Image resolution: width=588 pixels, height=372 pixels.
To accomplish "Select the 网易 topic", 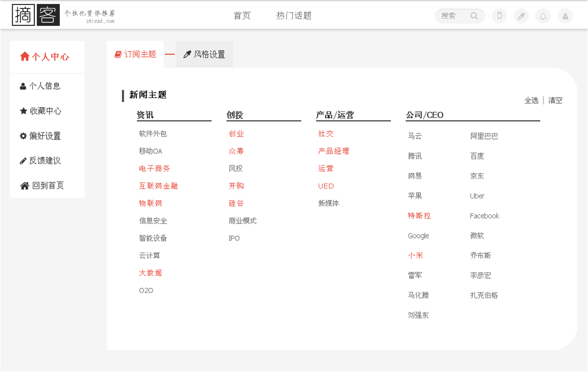I will (415, 175).
